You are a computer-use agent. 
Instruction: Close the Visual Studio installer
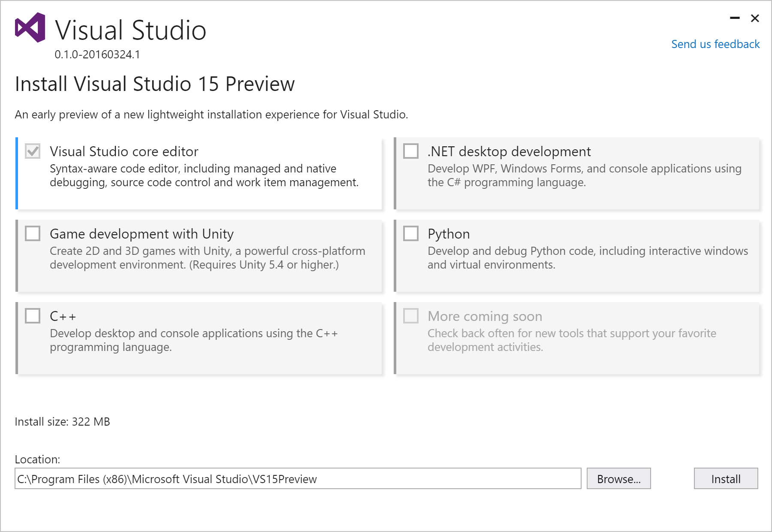click(x=754, y=18)
